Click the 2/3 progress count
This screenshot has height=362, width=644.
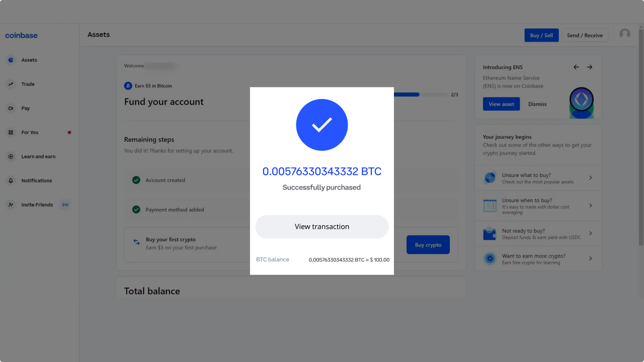click(x=454, y=95)
